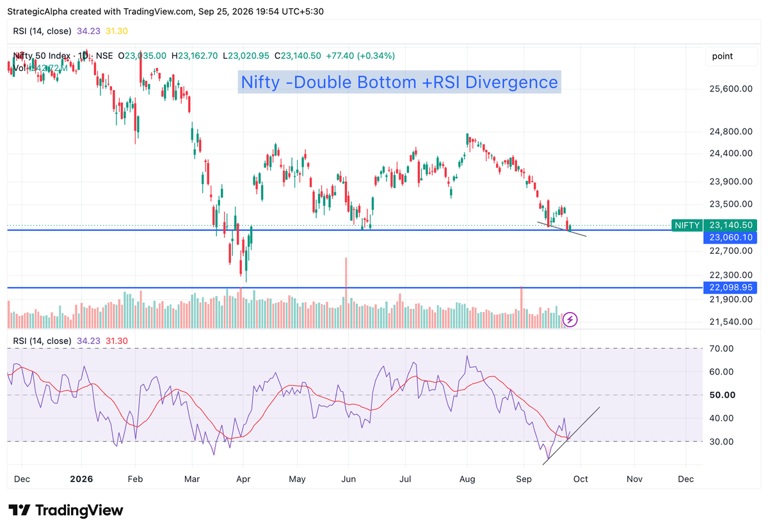Click the May label on time axis
The image size is (768, 532).
click(x=298, y=479)
